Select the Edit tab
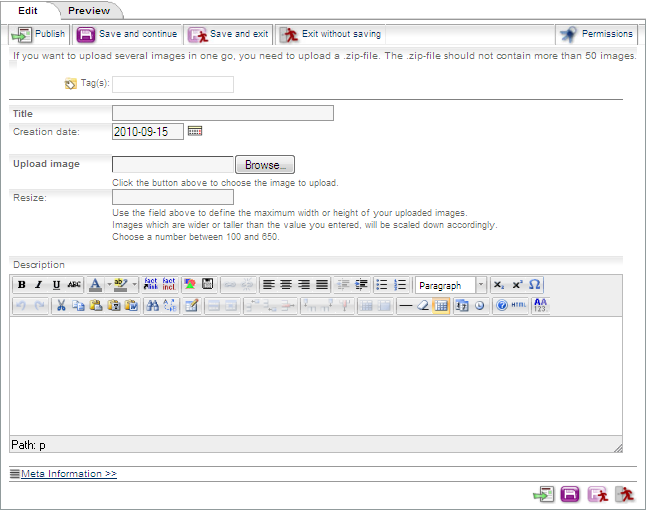 tap(27, 10)
